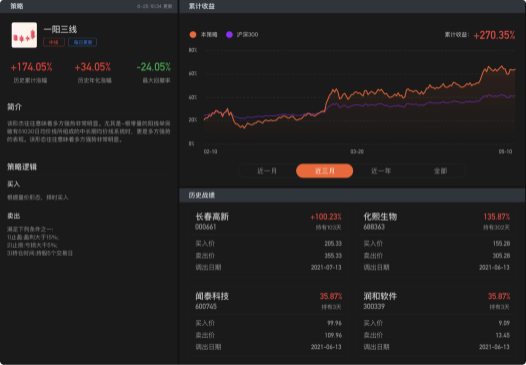Open the 华熙生物 688363 record card

point(436,242)
